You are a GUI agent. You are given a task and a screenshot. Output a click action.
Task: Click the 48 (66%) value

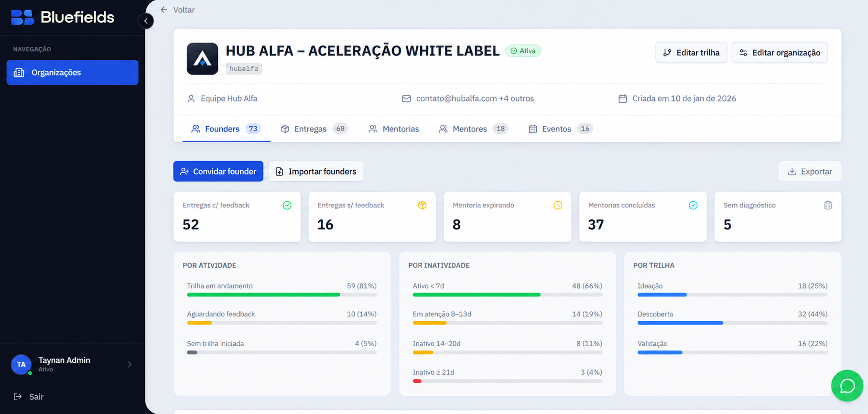pyautogui.click(x=587, y=286)
